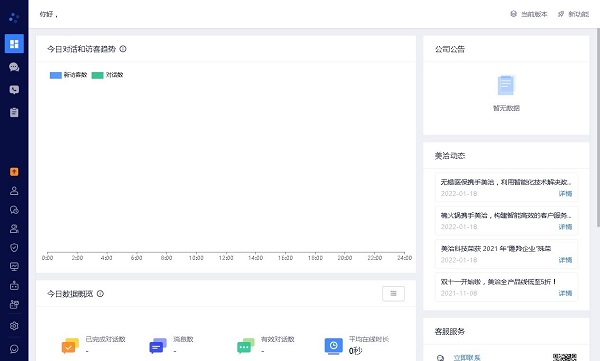Open the chat conversations sidebar icon
Screen dimensions: 600x361
[x=14, y=67]
